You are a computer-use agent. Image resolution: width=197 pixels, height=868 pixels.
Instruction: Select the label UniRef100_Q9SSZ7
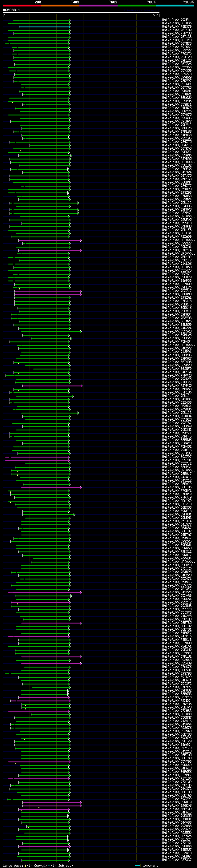coord(177,243)
